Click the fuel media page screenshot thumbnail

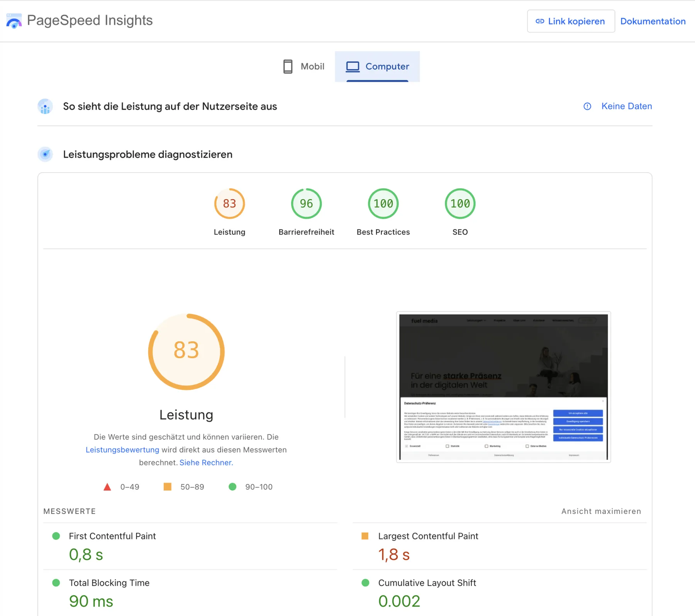click(x=503, y=387)
